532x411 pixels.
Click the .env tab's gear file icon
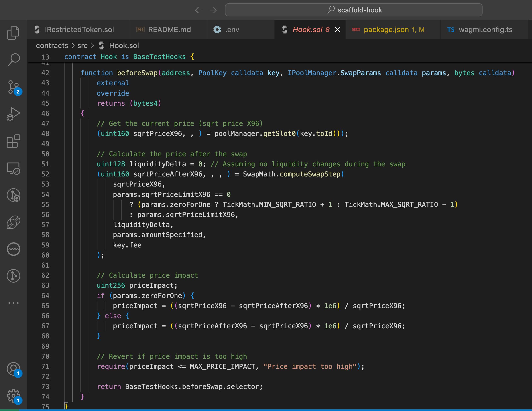(217, 30)
